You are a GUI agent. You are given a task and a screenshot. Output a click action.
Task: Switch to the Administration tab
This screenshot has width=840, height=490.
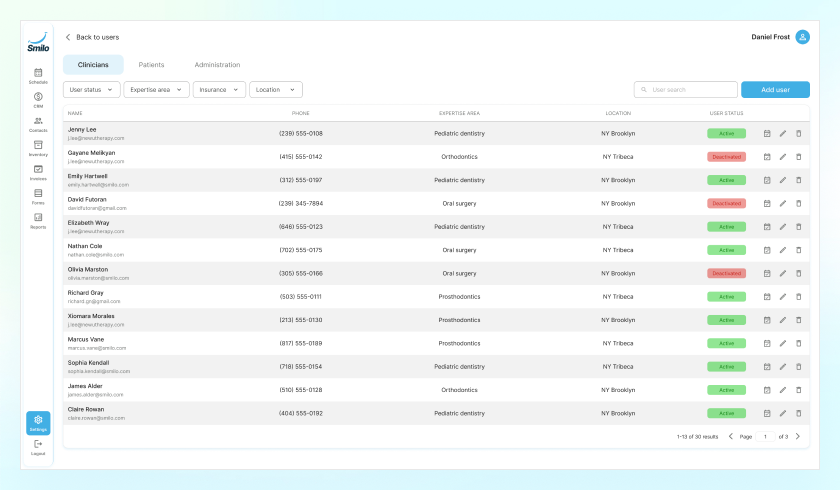[218, 65]
